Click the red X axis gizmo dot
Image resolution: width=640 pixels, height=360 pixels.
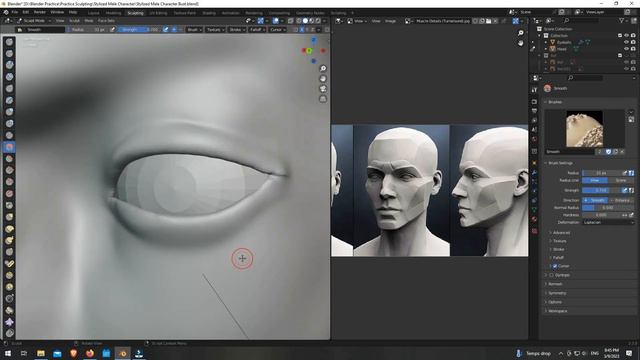click(323, 51)
